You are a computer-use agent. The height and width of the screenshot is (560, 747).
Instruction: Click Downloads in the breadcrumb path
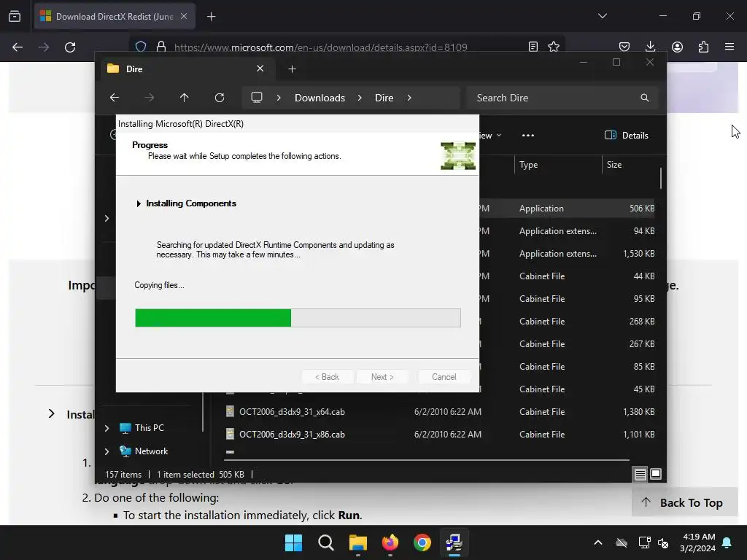click(320, 98)
